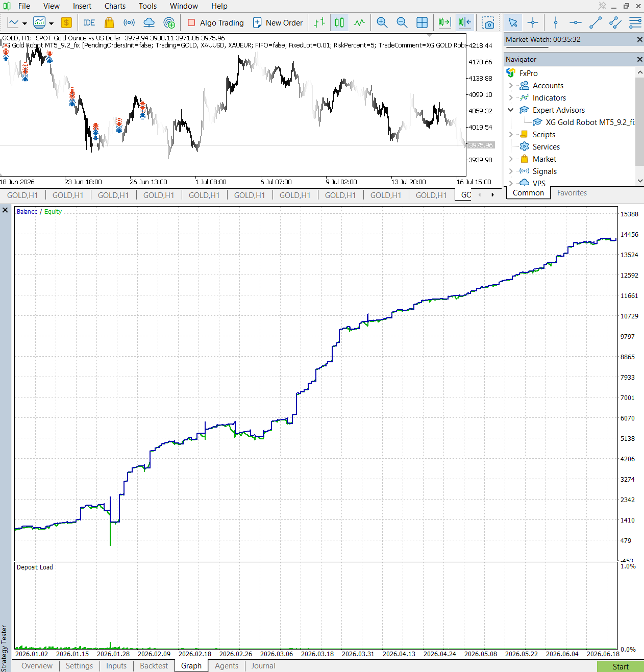Open the Overview tab in Strategy Tester
The image size is (644, 672).
point(37,666)
